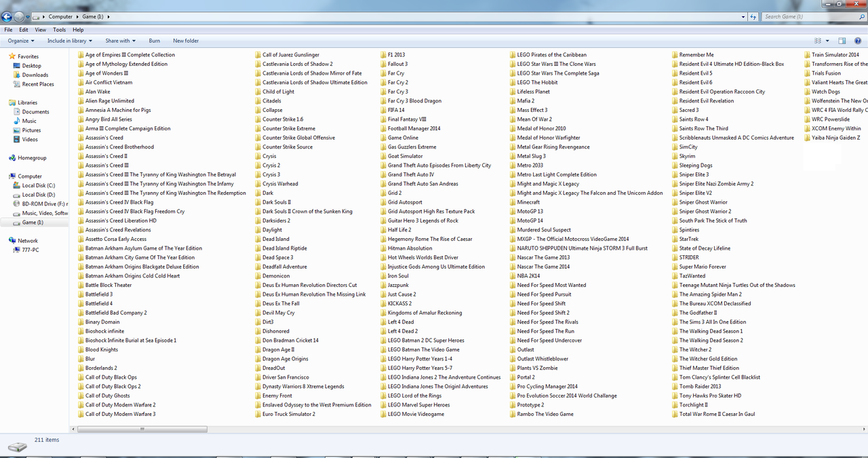The height and width of the screenshot is (458, 868).
Task: Open the breadcrumb arrow after Computer
Action: tap(76, 16)
